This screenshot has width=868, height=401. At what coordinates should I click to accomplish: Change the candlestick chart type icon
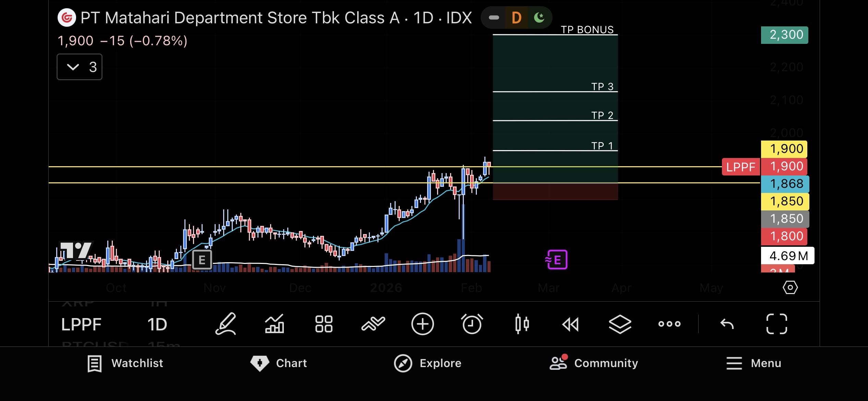tap(522, 324)
